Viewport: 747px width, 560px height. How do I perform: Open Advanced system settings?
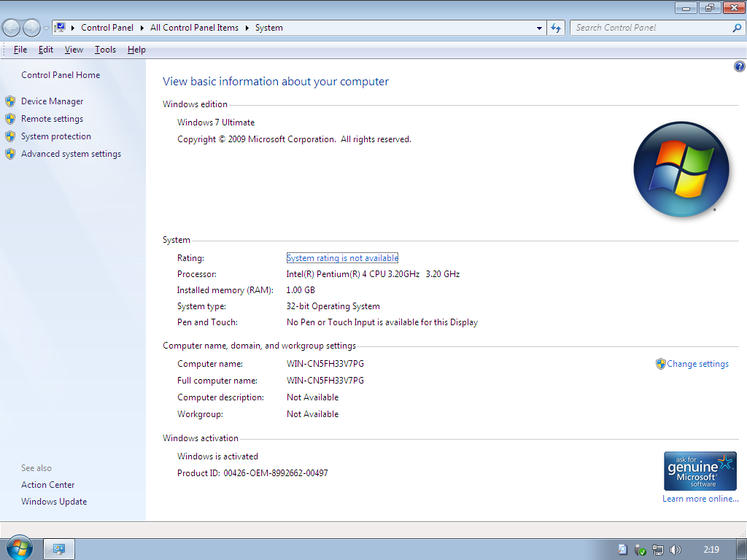coord(71,154)
